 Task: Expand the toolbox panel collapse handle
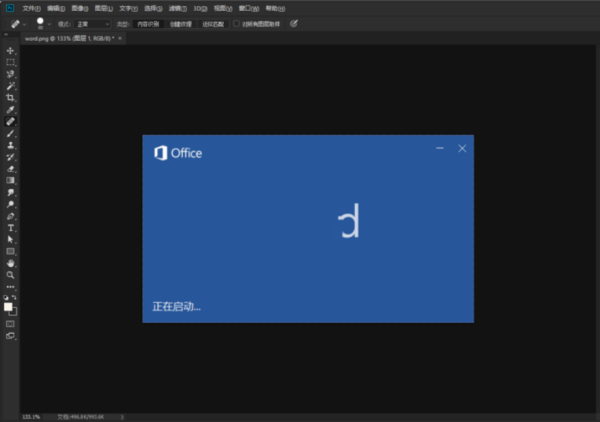point(6,34)
